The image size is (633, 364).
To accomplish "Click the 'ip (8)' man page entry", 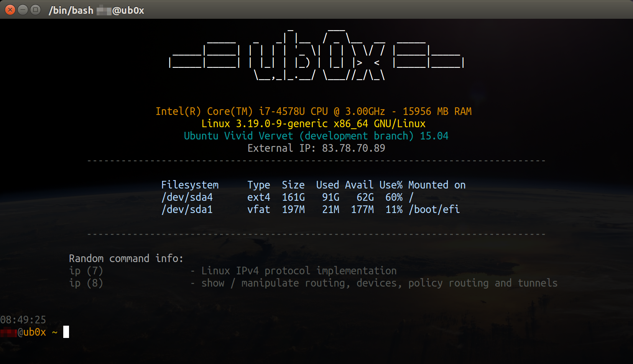I will (86, 283).
